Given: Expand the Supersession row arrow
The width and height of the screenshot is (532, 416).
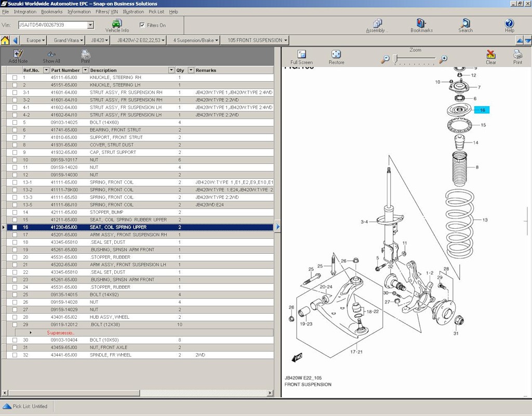Looking at the screenshot, I should [31, 333].
